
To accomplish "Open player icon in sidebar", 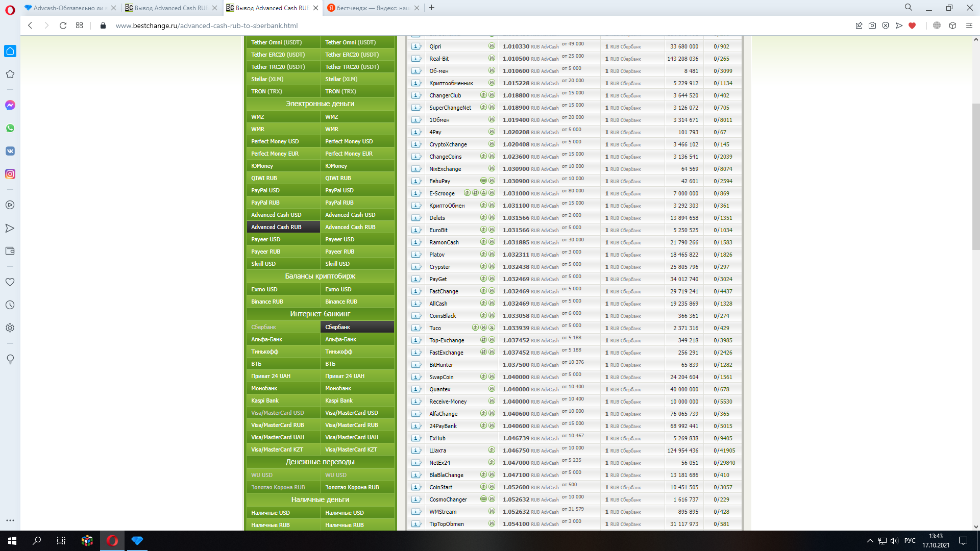I will pos(10,205).
